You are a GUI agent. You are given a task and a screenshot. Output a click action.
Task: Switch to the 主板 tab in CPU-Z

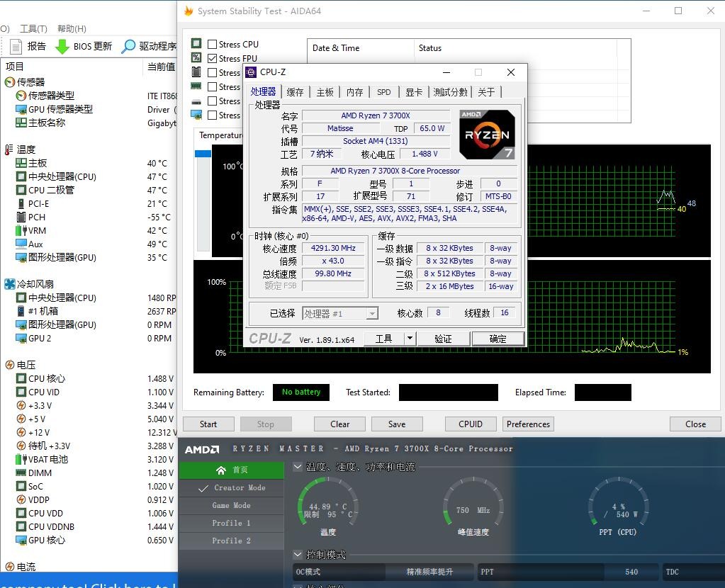pyautogui.click(x=325, y=92)
